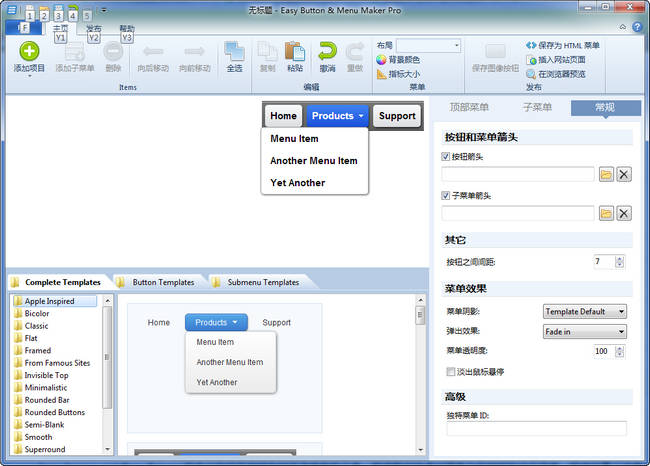Open the background color (背景颜色) picker
Image resolution: width=650 pixels, height=466 pixels.
point(382,60)
